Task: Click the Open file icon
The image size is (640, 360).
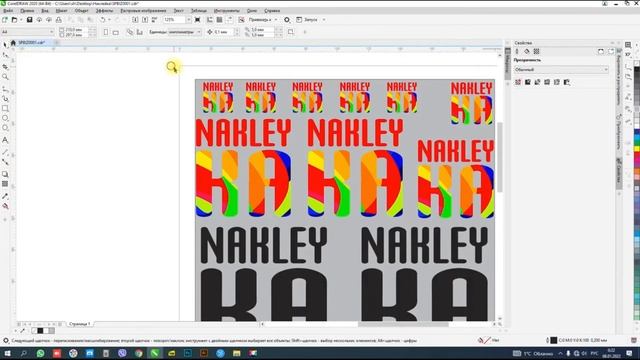Action: point(14,20)
